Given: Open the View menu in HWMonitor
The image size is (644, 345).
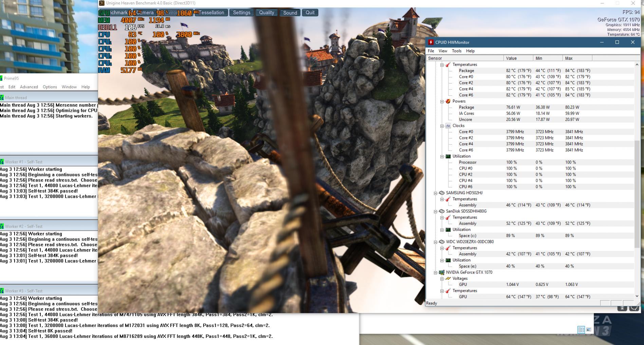Looking at the screenshot, I should [443, 51].
